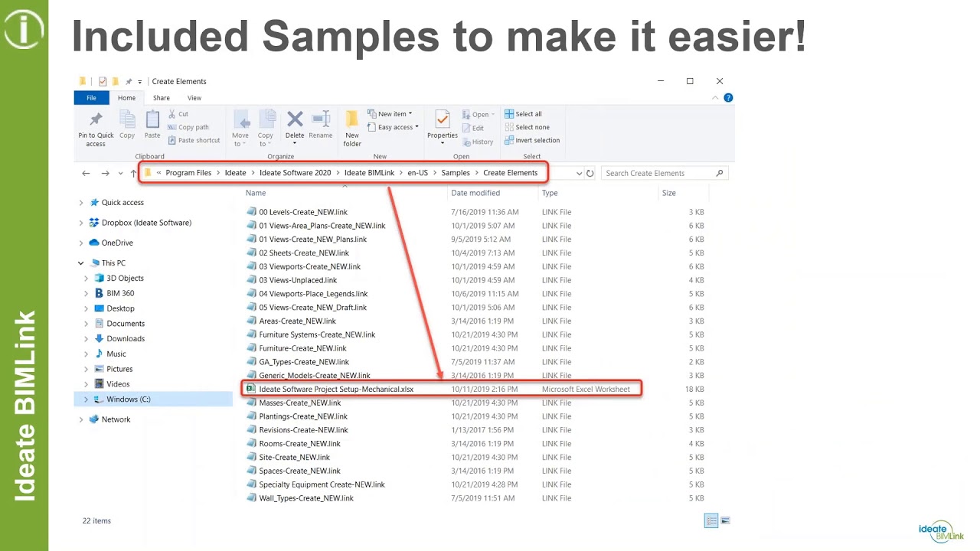Switch to the Home ribbon tab
The width and height of the screenshot is (980, 551).
(x=126, y=98)
